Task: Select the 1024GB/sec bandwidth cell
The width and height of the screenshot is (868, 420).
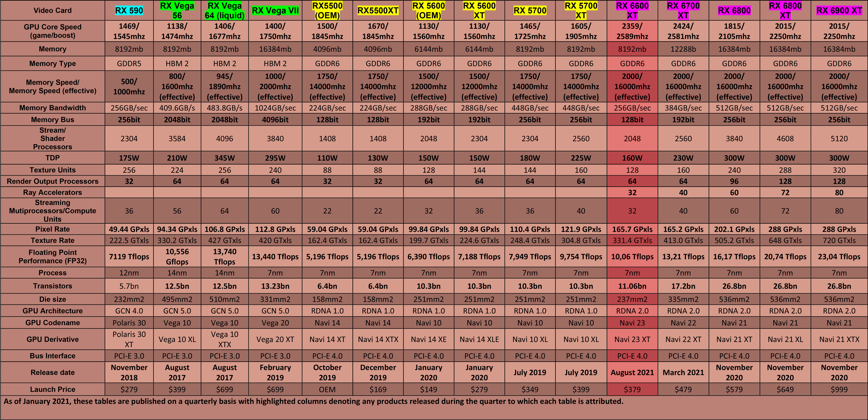Action: point(275,108)
